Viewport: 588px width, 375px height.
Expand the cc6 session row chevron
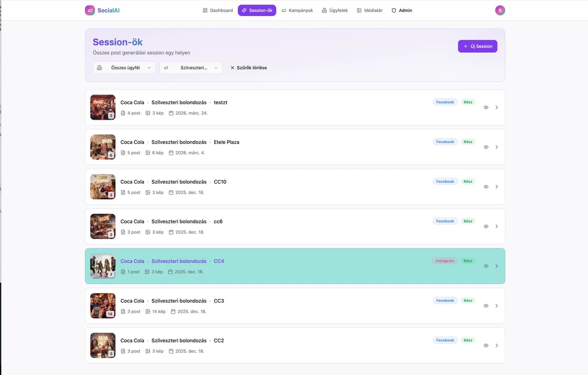(496, 227)
